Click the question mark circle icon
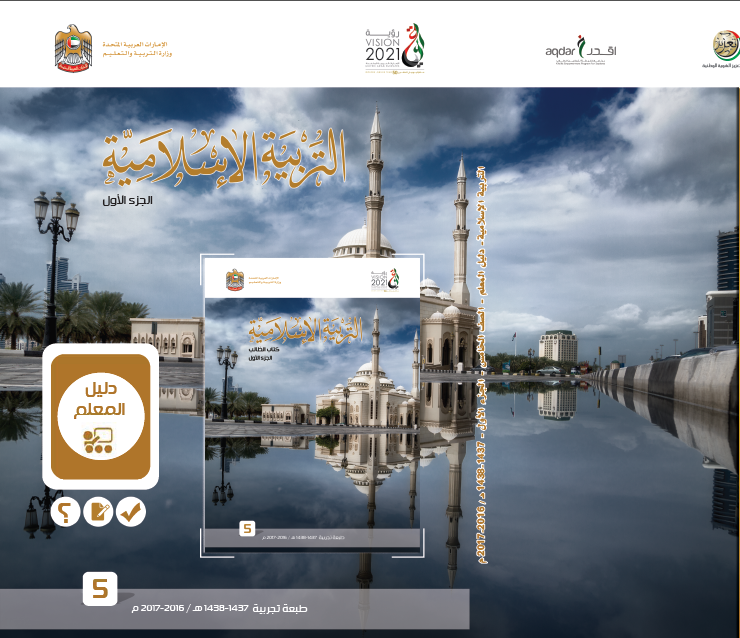 click(x=66, y=512)
